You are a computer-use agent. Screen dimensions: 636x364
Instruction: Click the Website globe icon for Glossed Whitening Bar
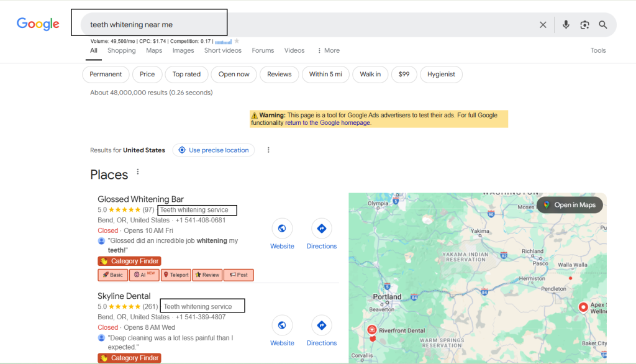[x=282, y=229]
